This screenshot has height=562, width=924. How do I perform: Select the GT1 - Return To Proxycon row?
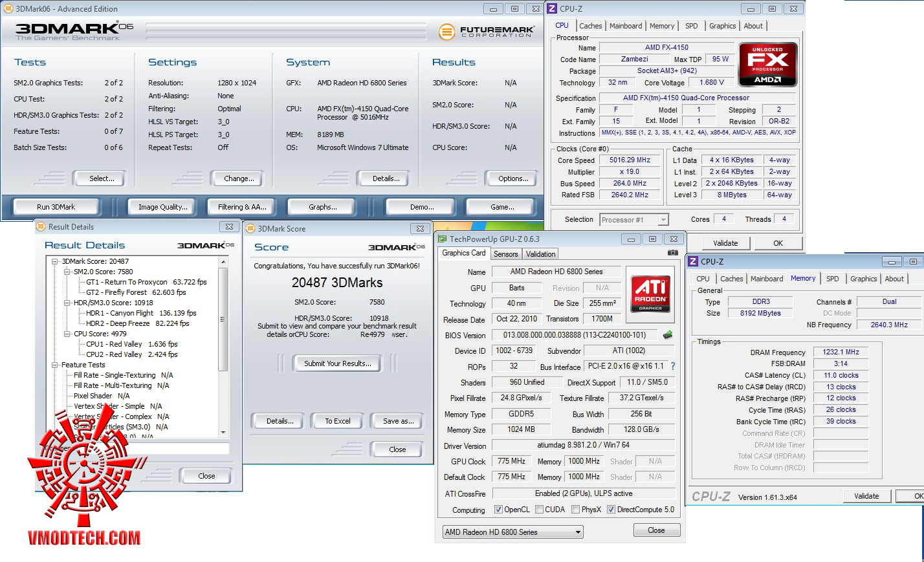point(146,282)
